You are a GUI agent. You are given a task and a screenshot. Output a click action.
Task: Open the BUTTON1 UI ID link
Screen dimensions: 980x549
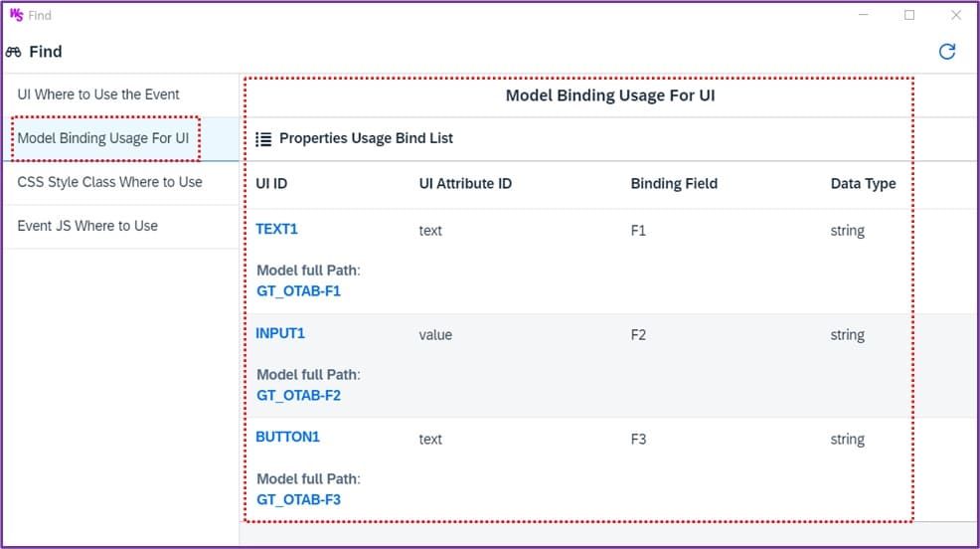point(287,437)
